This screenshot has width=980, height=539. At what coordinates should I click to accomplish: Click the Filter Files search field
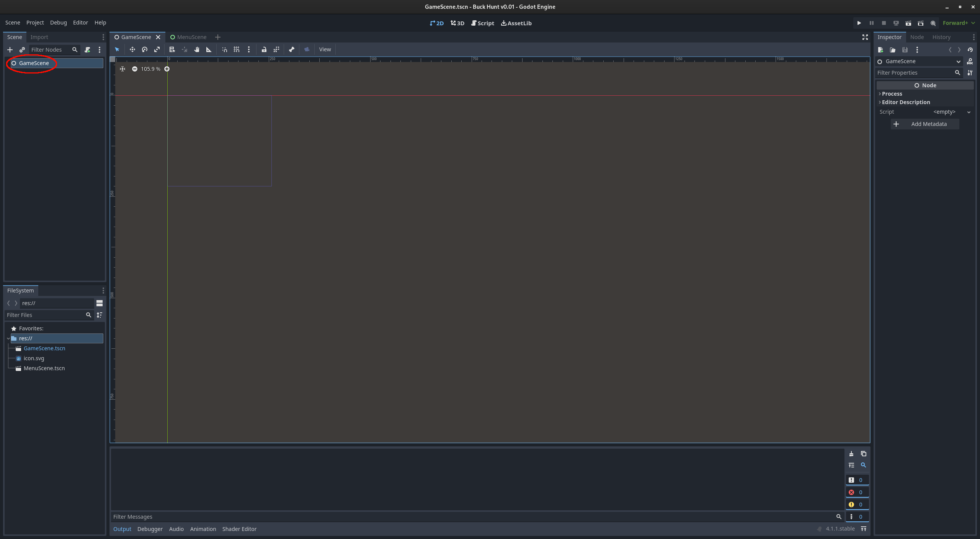(49, 315)
